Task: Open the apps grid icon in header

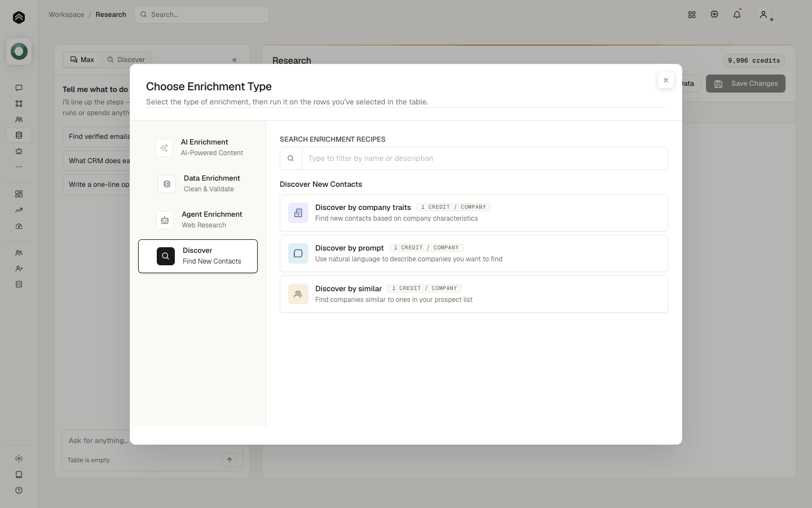Action: click(692, 15)
